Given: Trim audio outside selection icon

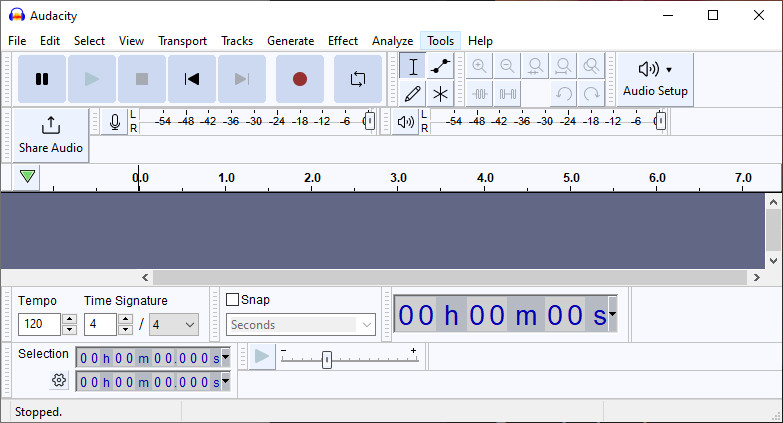Looking at the screenshot, I should coord(479,94).
